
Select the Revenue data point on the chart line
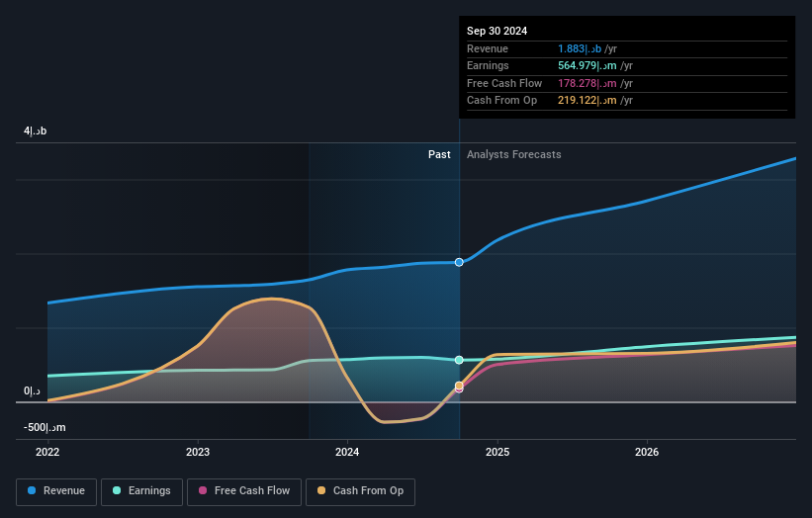click(459, 262)
